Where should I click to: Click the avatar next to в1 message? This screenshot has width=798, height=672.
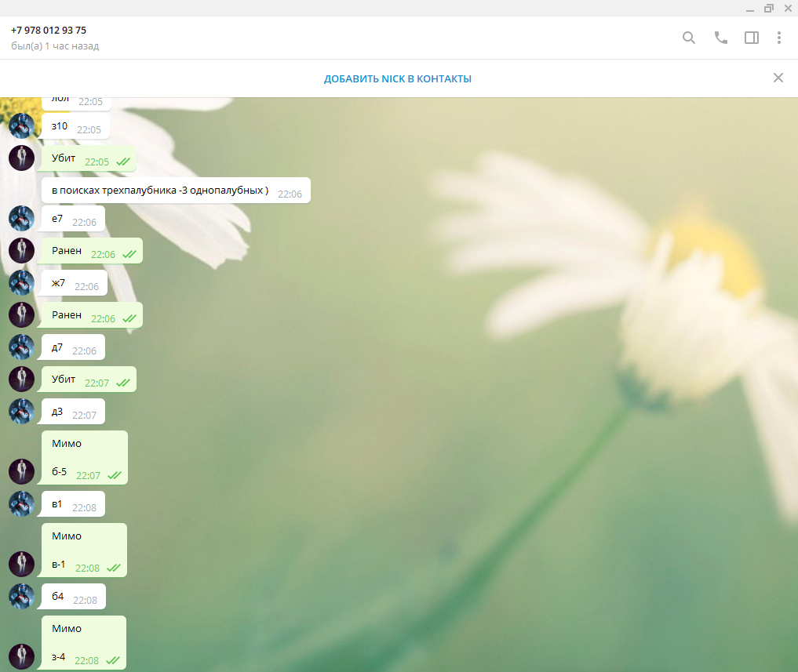(21, 504)
